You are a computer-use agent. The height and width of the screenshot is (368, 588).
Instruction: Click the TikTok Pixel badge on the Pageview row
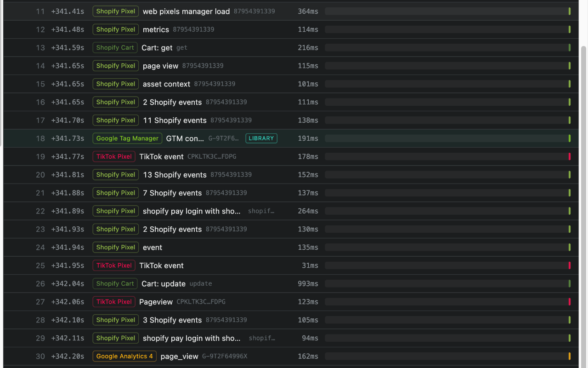tap(114, 302)
